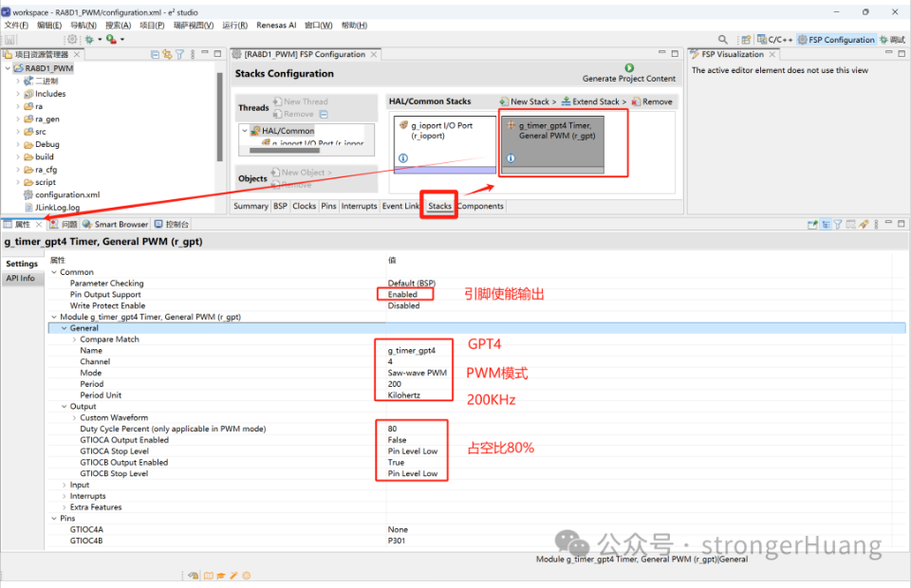Expand the Compare Match group
Screen dimensions: 911x588
74,340
